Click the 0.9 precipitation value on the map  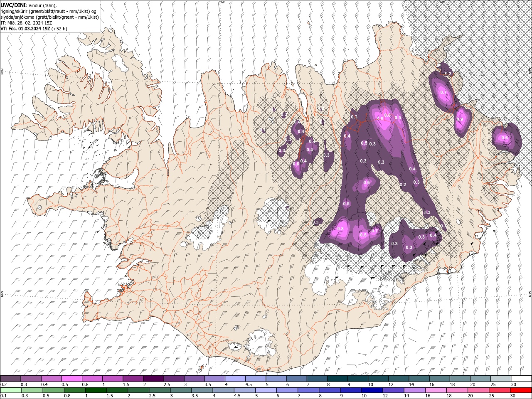tap(459, 119)
